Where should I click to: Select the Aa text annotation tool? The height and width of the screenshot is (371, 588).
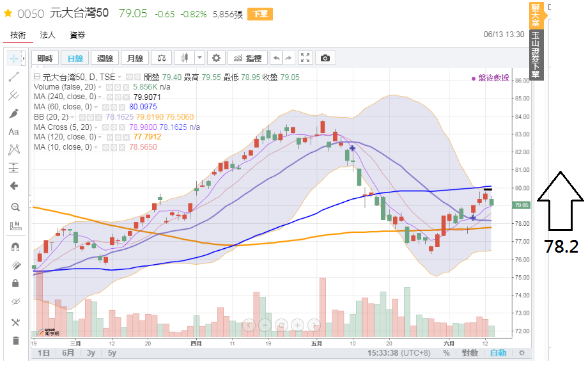click(x=14, y=132)
